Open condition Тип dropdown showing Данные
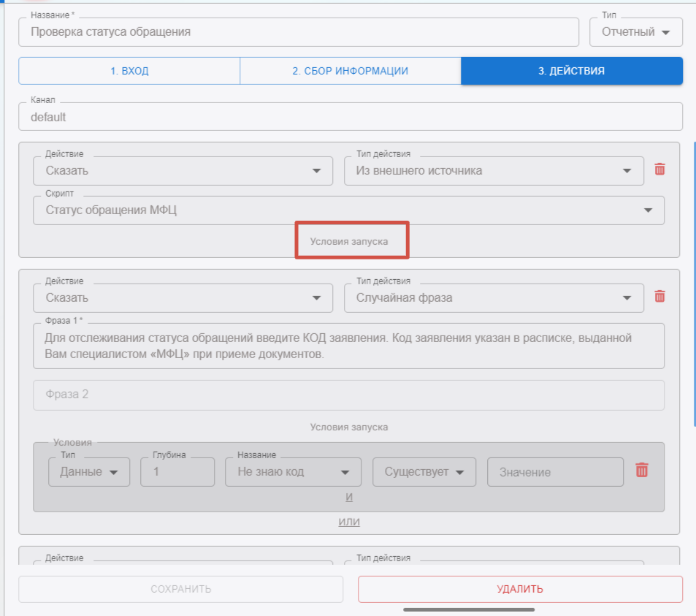This screenshot has width=696, height=616. pyautogui.click(x=88, y=472)
